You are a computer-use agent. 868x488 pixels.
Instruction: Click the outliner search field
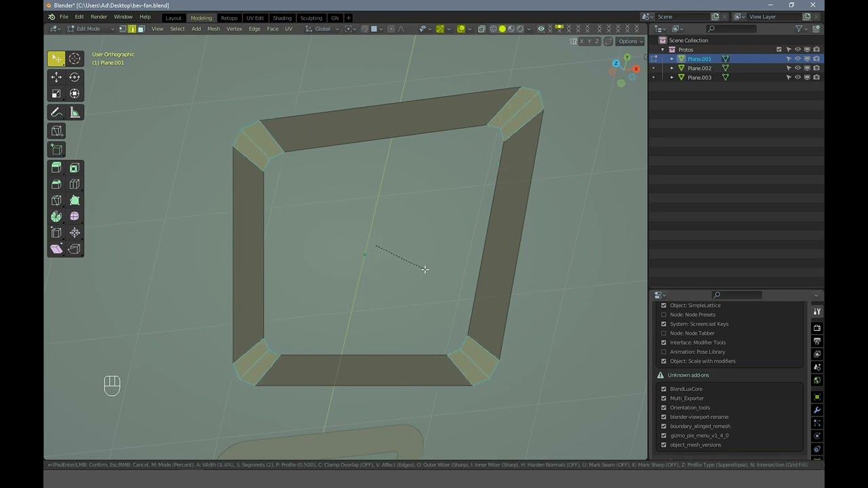[x=732, y=28]
